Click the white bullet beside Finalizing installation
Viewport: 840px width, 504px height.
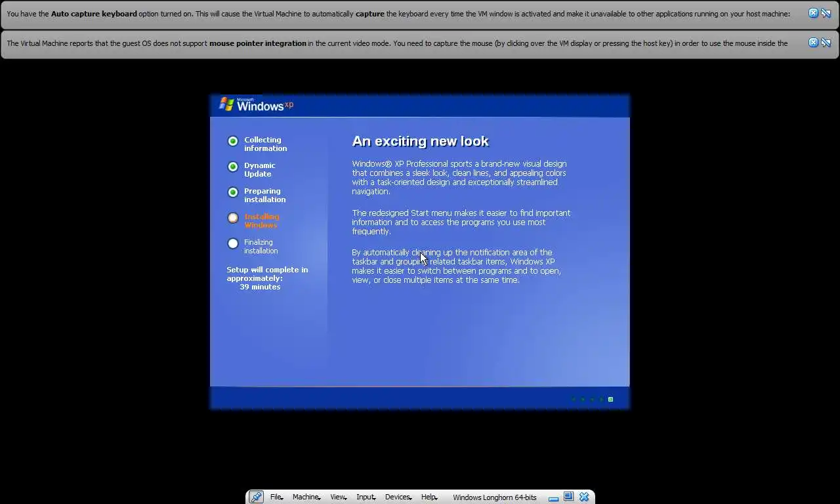click(232, 243)
